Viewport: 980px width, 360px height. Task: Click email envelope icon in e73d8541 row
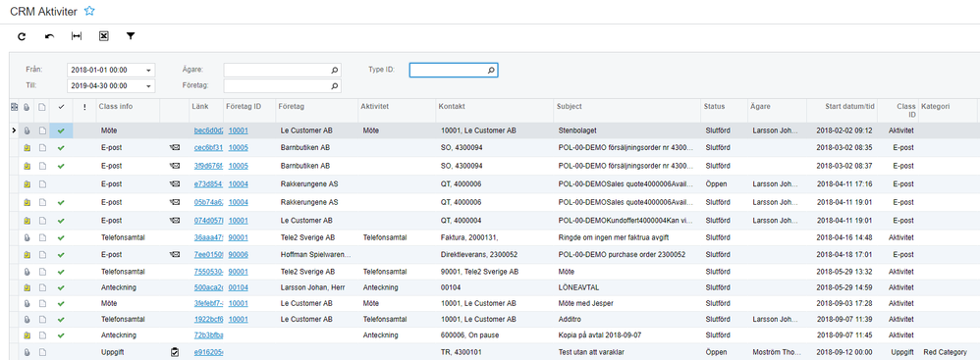(x=175, y=184)
